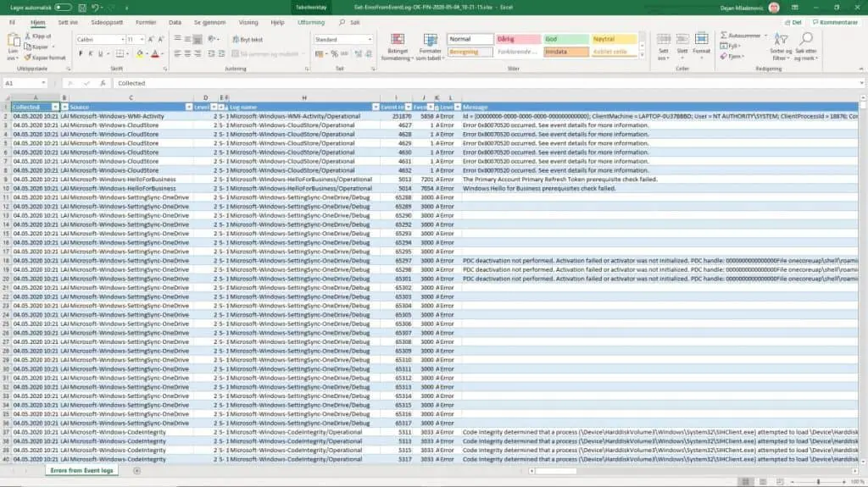The height and width of the screenshot is (487, 868).
Task: Open the Fyll (fill) menu
Action: pyautogui.click(x=731, y=46)
